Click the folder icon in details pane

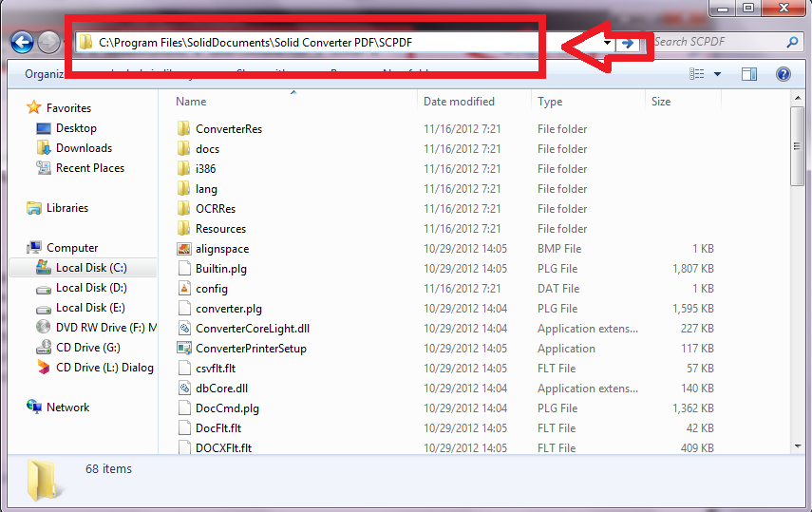pyautogui.click(x=43, y=481)
